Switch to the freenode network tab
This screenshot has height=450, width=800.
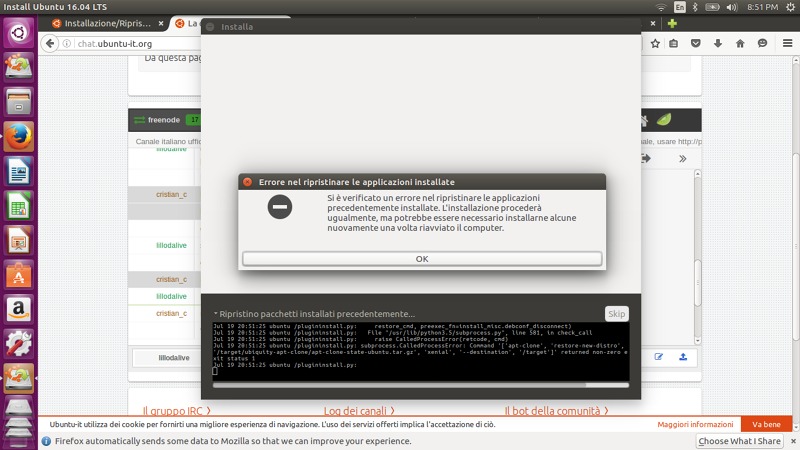[163, 120]
